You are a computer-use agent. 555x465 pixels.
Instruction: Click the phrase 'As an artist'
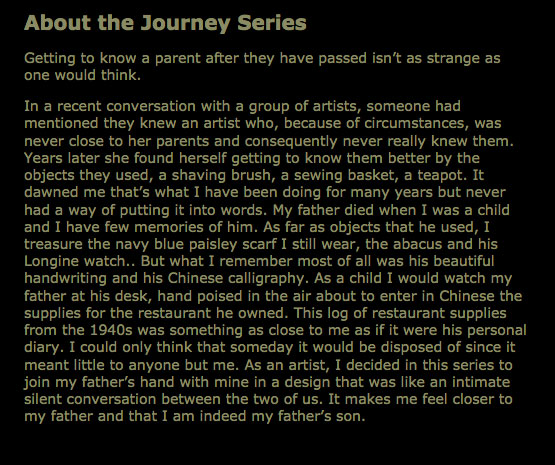pyautogui.click(x=285, y=365)
